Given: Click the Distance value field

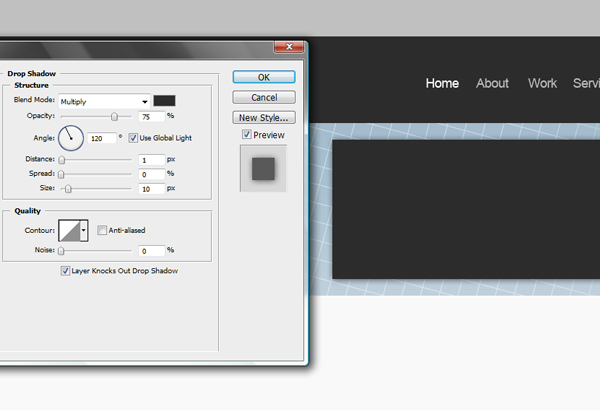Looking at the screenshot, I should [x=152, y=160].
